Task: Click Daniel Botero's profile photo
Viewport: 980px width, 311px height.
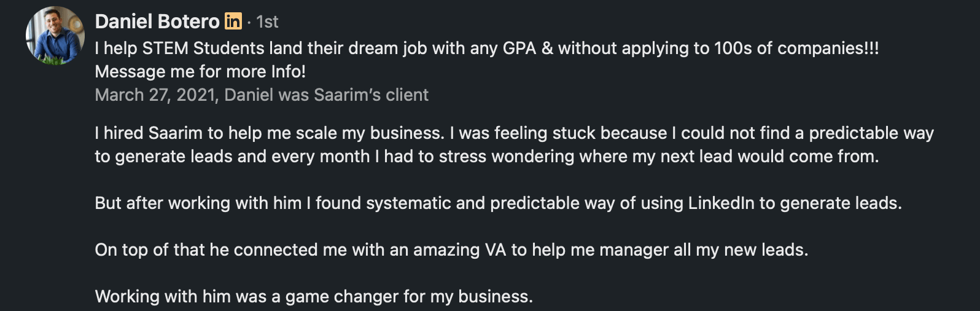Action: pyautogui.click(x=55, y=36)
